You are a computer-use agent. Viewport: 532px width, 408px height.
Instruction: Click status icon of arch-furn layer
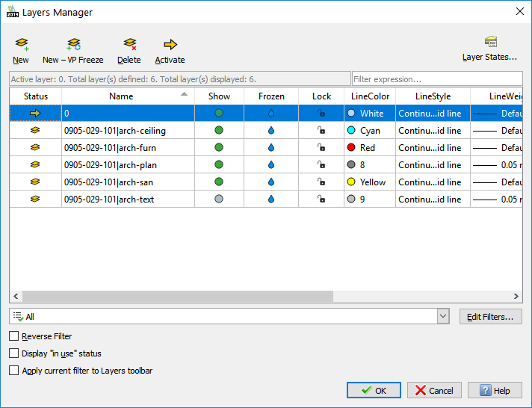pos(35,147)
